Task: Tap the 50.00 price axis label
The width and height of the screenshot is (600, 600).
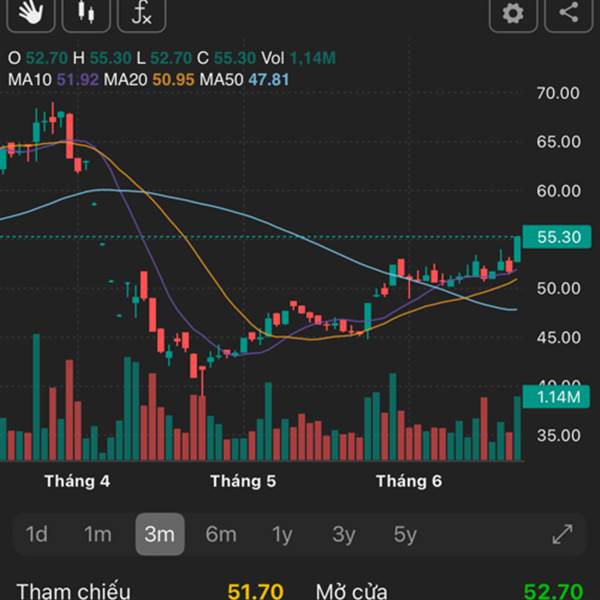Action: pos(558,289)
